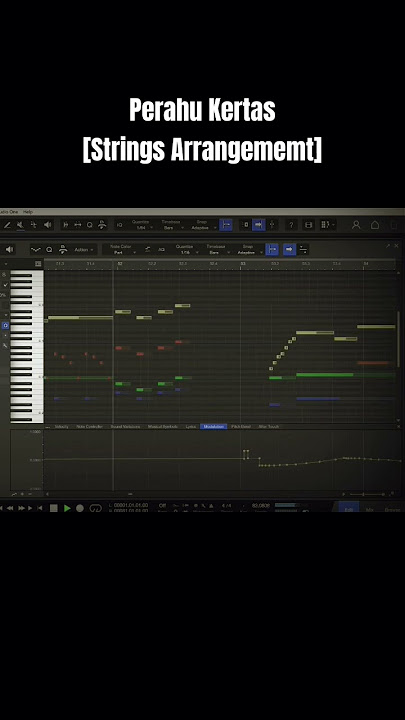Open the Note Color Part dropdown

coord(121,249)
